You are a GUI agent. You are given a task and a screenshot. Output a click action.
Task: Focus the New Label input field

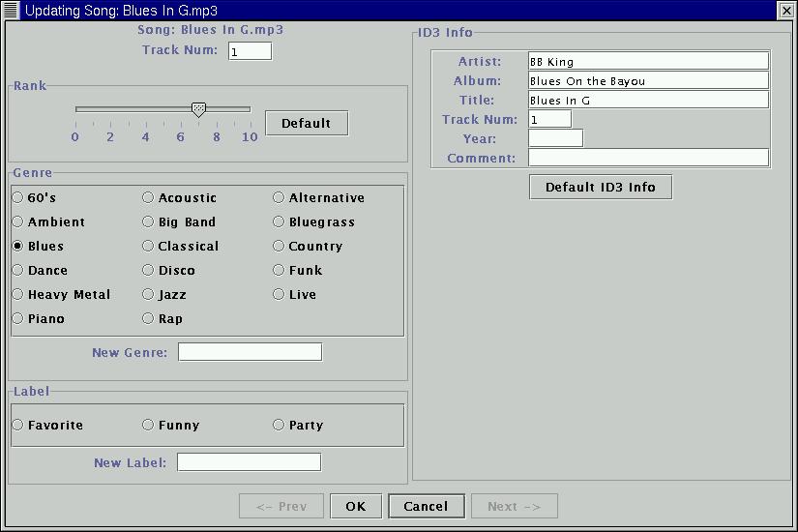click(x=249, y=462)
